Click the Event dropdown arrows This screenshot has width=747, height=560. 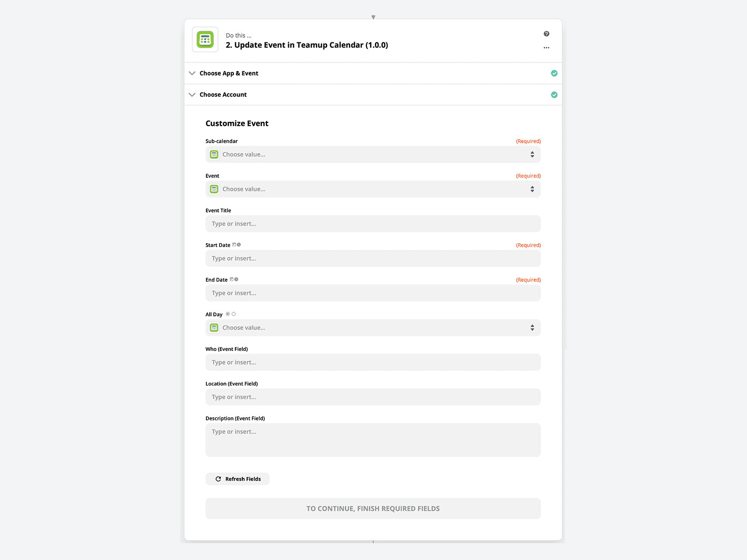pos(532,189)
